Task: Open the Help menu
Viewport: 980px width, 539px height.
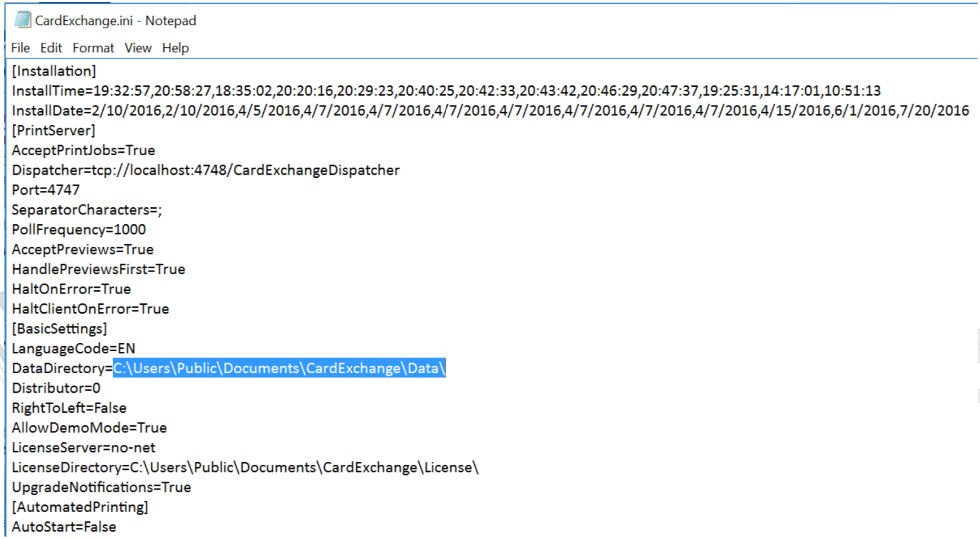Action: coord(175,48)
